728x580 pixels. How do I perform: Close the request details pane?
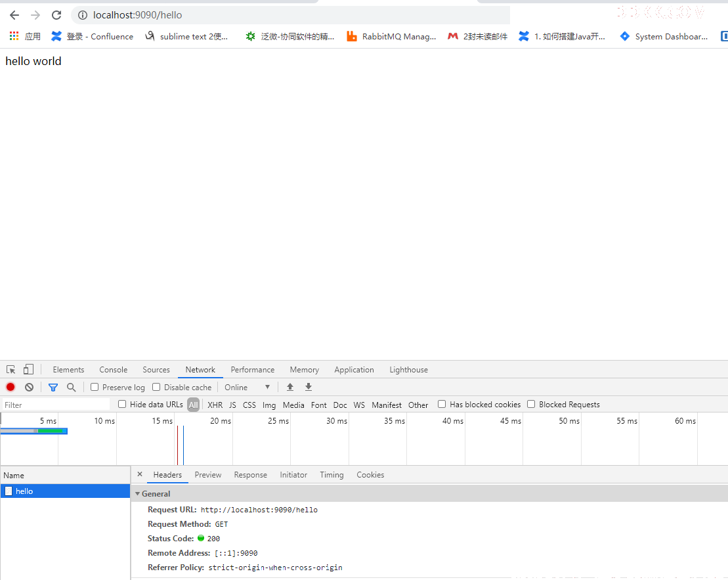point(140,474)
